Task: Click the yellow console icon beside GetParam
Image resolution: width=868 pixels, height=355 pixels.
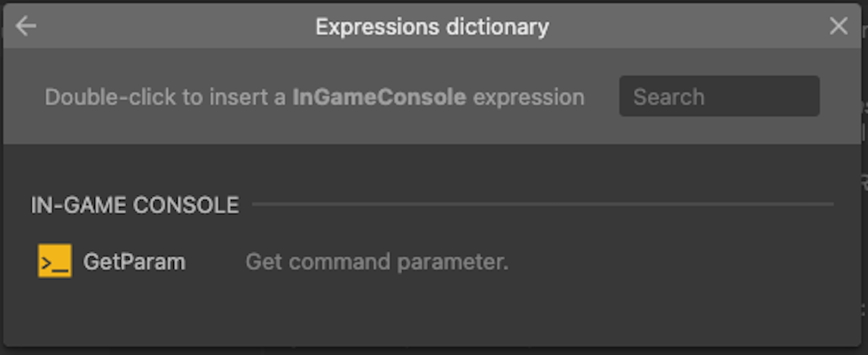Action: [x=54, y=262]
